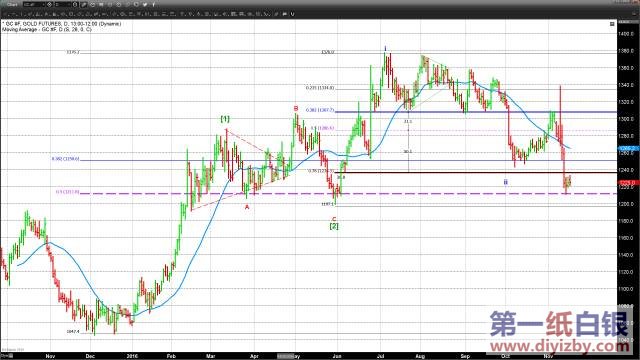Image resolution: width=640 pixels, height=360 pixels.
Task: Select the red B wave label near May
Action: [x=296, y=109]
